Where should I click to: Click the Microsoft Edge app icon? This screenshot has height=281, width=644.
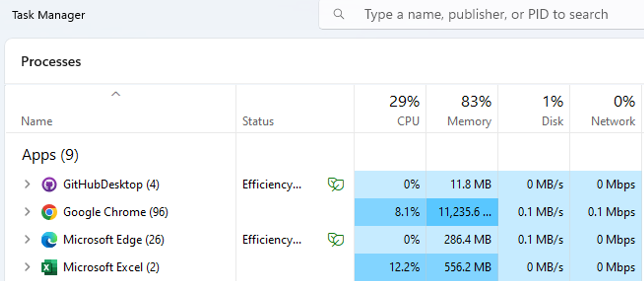49,240
